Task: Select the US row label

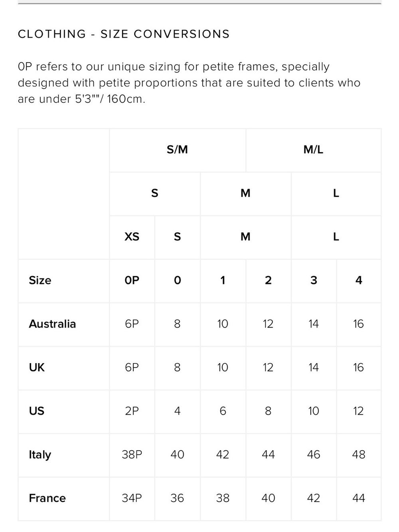Action: point(37,411)
